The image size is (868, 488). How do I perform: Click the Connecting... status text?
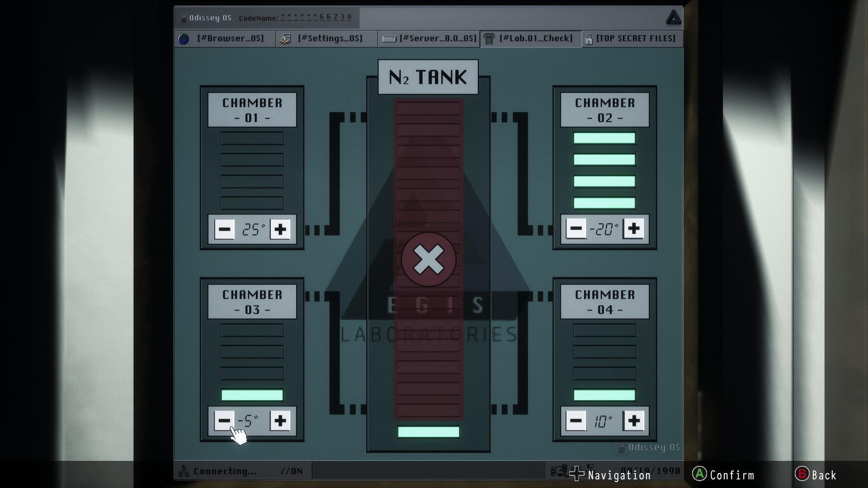tap(225, 471)
